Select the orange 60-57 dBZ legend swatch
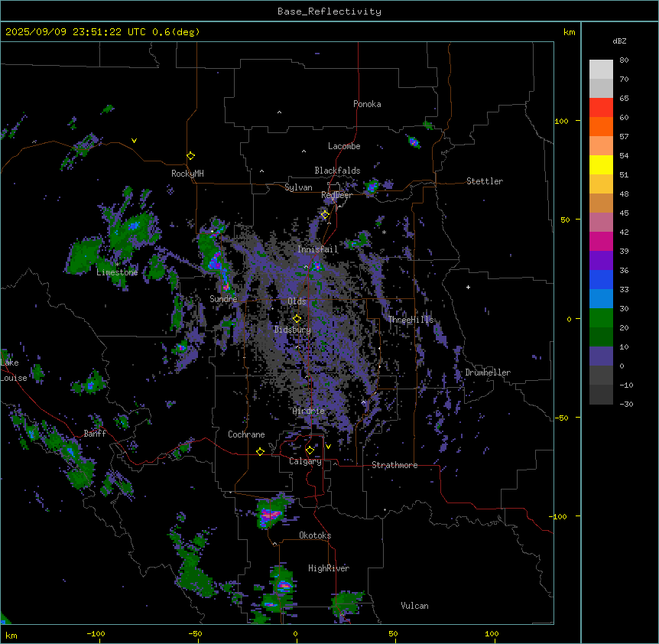The height and width of the screenshot is (644, 659). click(x=601, y=126)
